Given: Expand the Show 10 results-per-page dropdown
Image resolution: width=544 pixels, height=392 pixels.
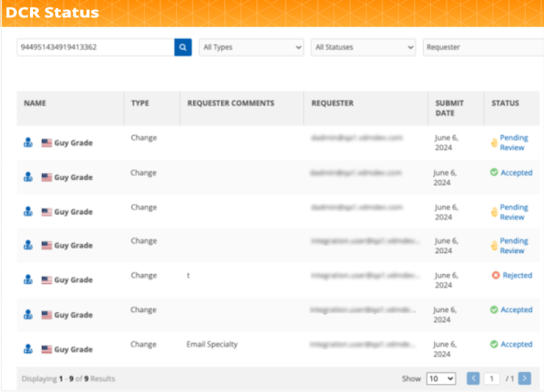Looking at the screenshot, I should (440, 379).
